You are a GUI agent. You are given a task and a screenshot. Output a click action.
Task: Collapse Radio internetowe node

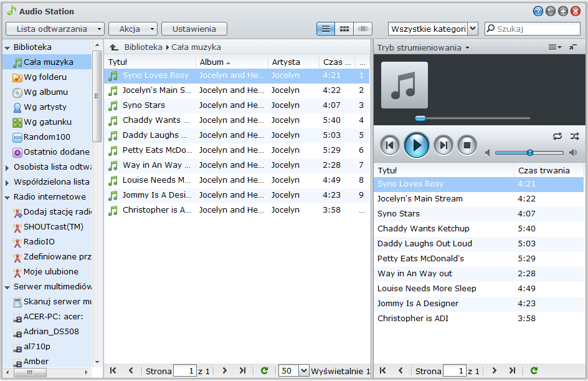pyautogui.click(x=7, y=198)
